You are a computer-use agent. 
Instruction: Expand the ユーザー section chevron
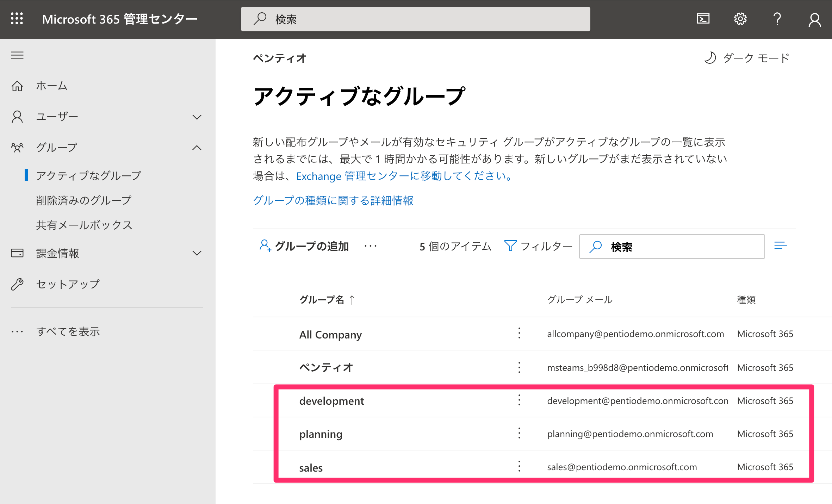197,117
